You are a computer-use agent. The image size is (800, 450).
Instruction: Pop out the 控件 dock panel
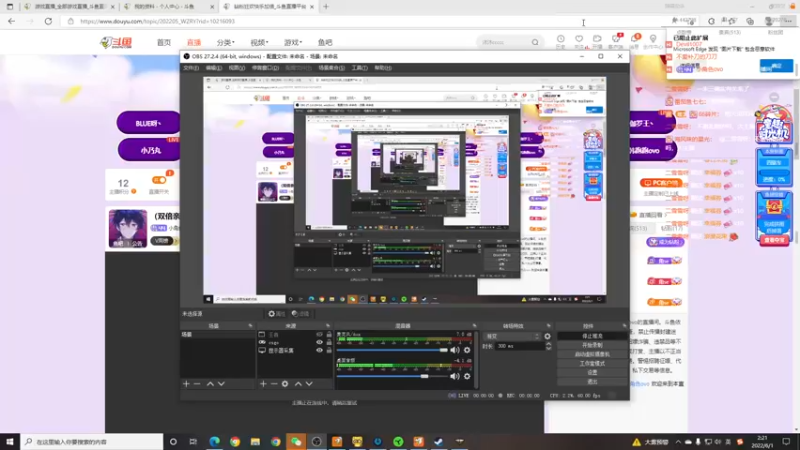point(624,326)
